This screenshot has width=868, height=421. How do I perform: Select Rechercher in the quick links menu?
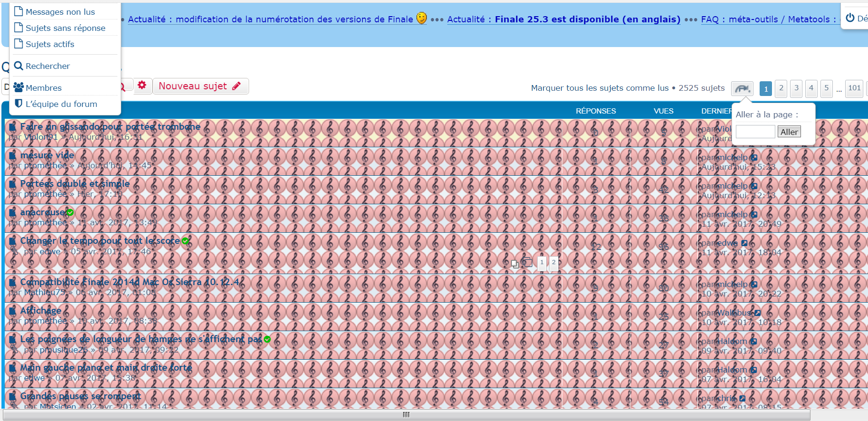(x=48, y=66)
